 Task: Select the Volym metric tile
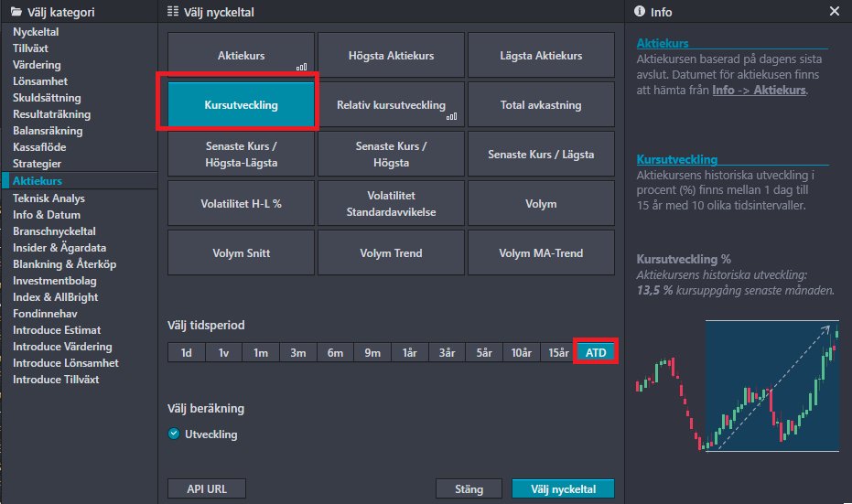tap(541, 203)
